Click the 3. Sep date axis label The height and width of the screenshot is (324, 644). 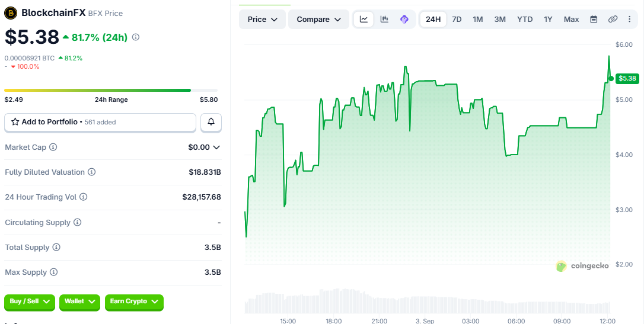tap(425, 320)
